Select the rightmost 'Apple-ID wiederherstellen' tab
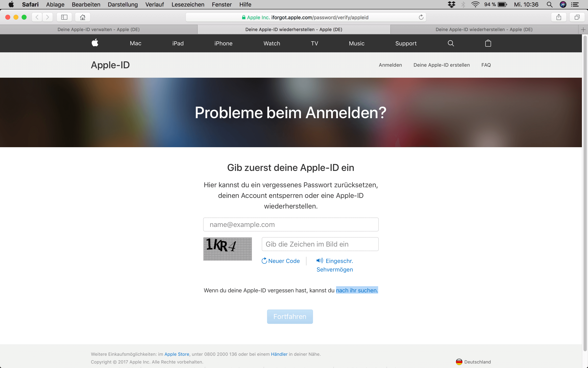Viewport: 588px width, 368px height. coord(484,29)
